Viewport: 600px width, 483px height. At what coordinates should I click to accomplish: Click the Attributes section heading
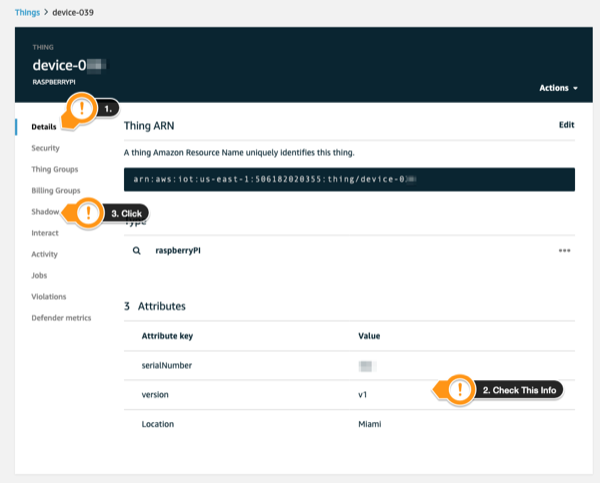pyautogui.click(x=161, y=306)
